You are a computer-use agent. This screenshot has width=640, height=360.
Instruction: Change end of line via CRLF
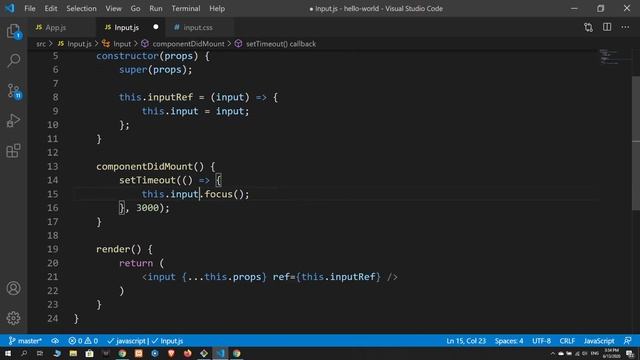click(x=567, y=341)
